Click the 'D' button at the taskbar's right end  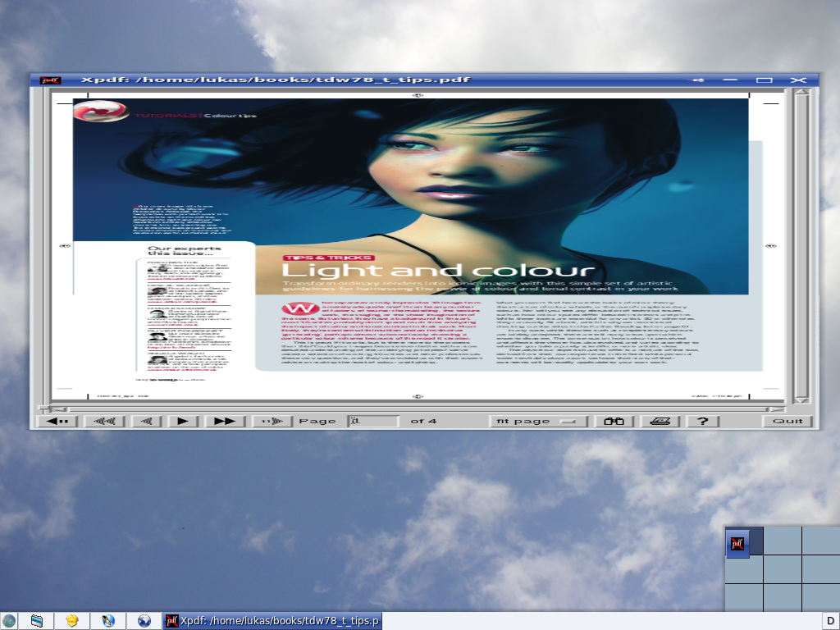click(830, 622)
